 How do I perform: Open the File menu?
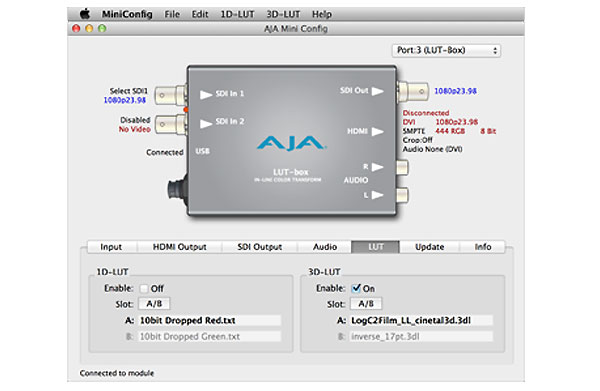click(172, 15)
